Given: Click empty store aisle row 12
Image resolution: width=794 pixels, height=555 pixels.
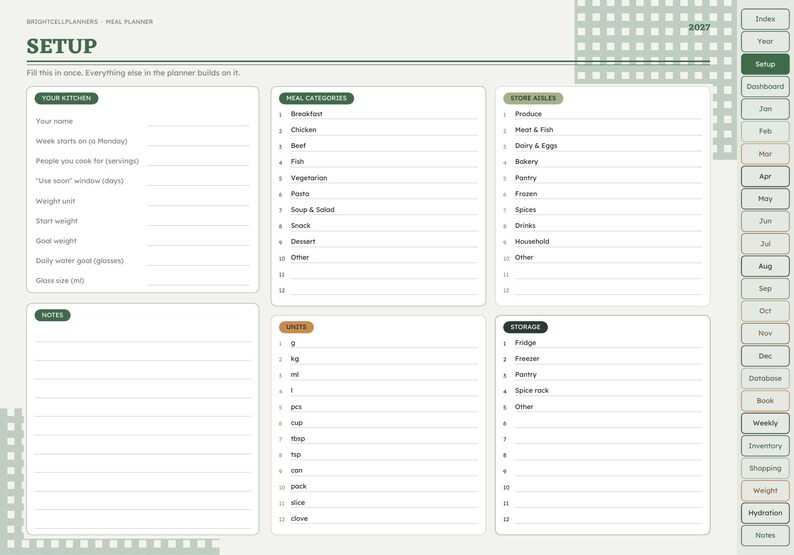Looking at the screenshot, I should 602,290.
